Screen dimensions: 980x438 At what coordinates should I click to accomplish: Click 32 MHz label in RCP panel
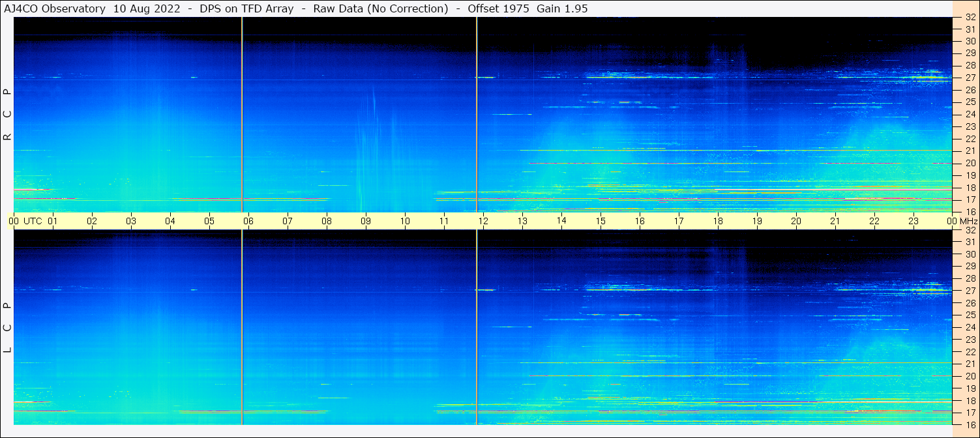pos(970,17)
